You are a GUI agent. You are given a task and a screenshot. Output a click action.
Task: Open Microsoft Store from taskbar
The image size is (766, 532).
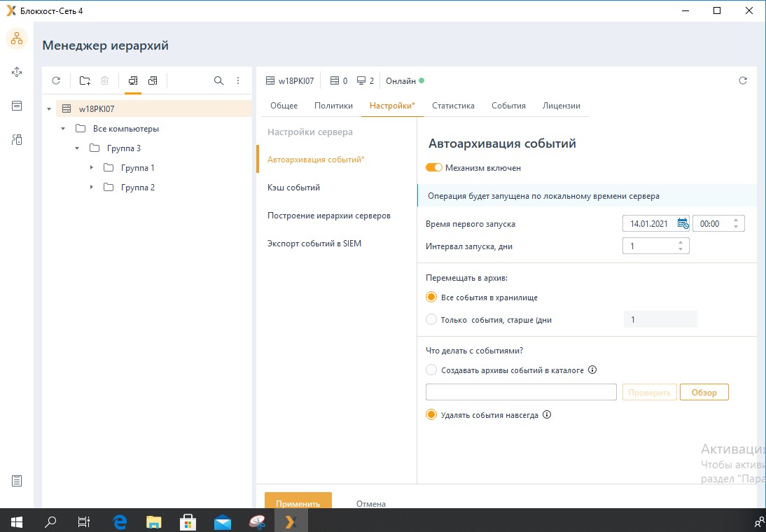click(188, 522)
